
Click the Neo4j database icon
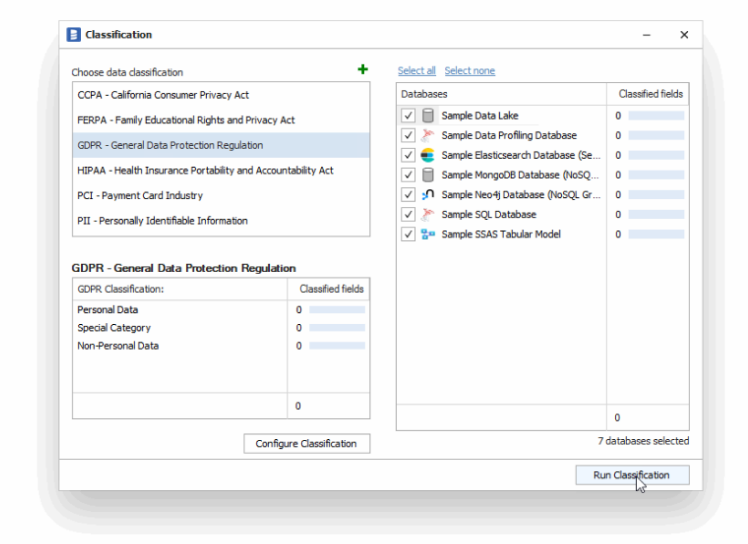428,195
